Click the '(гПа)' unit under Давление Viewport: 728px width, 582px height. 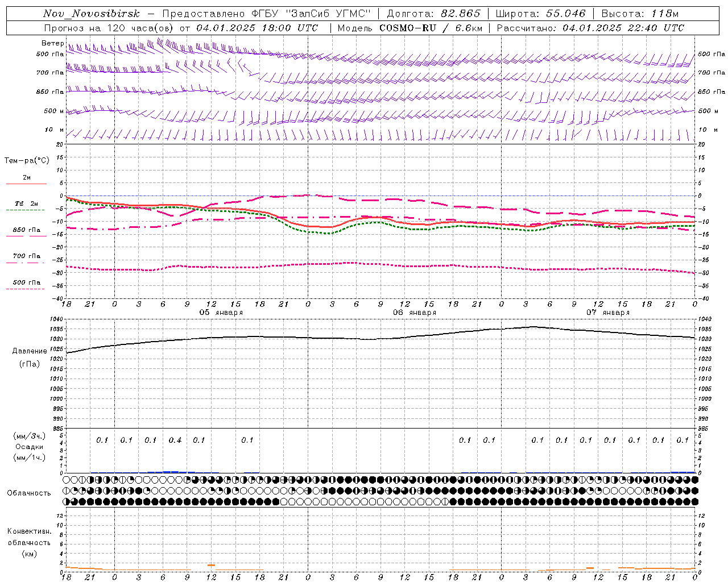click(x=30, y=364)
